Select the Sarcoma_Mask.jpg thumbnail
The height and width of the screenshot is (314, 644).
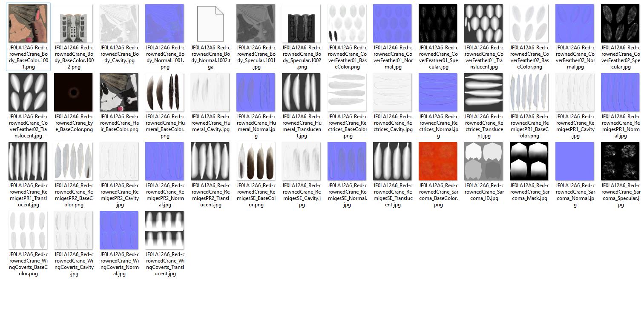529,161
